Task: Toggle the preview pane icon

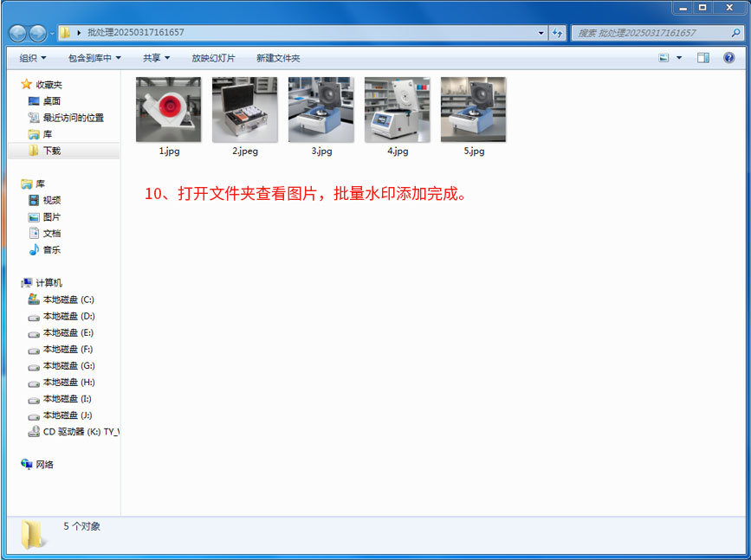Action: click(x=703, y=58)
